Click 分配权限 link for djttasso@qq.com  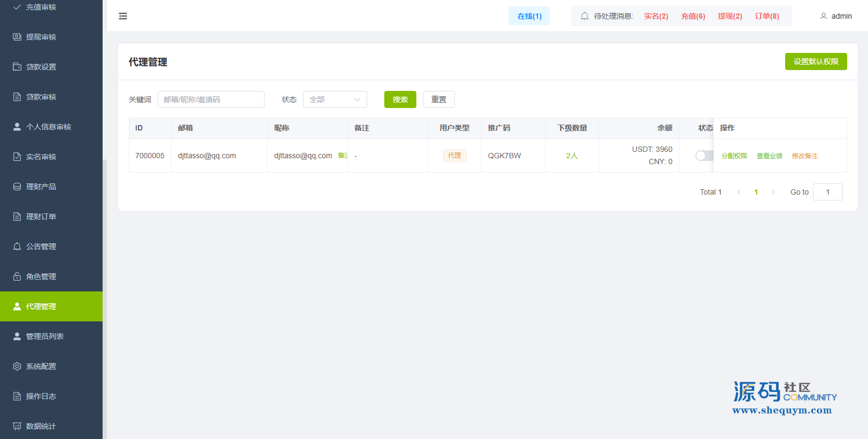pos(734,156)
